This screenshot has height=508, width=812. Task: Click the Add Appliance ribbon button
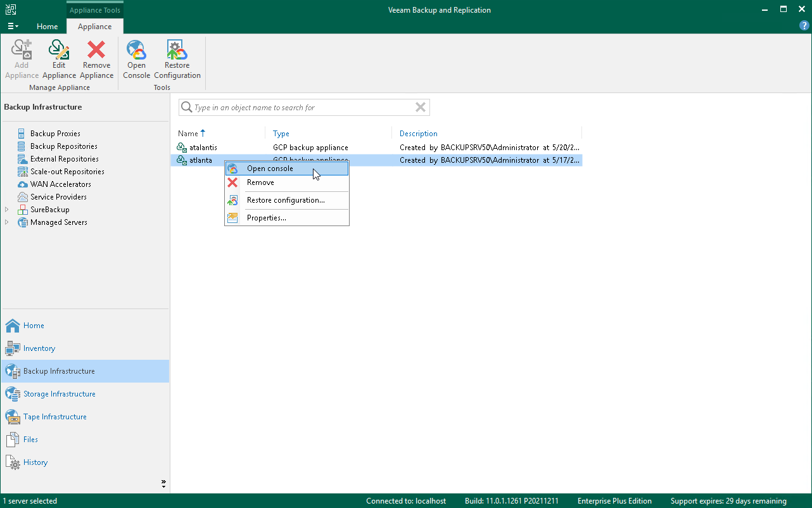(22, 60)
